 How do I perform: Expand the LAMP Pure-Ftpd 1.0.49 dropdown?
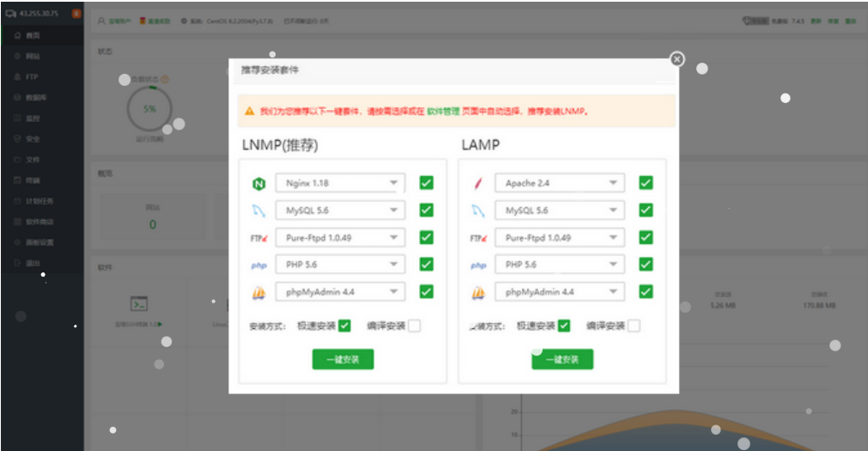(560, 238)
